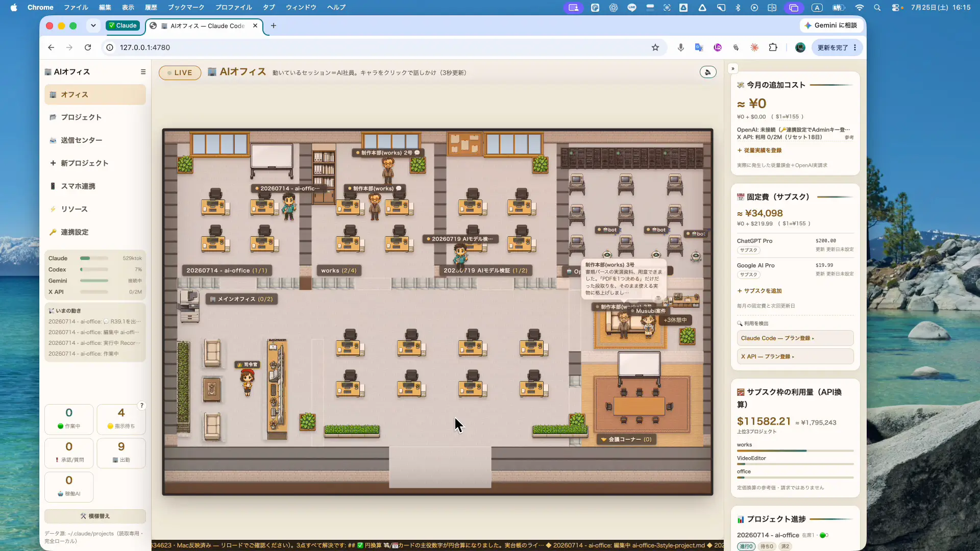The height and width of the screenshot is (551, 980).
Task: Open the Chrome extensions puzzle icon
Action: (x=773, y=47)
